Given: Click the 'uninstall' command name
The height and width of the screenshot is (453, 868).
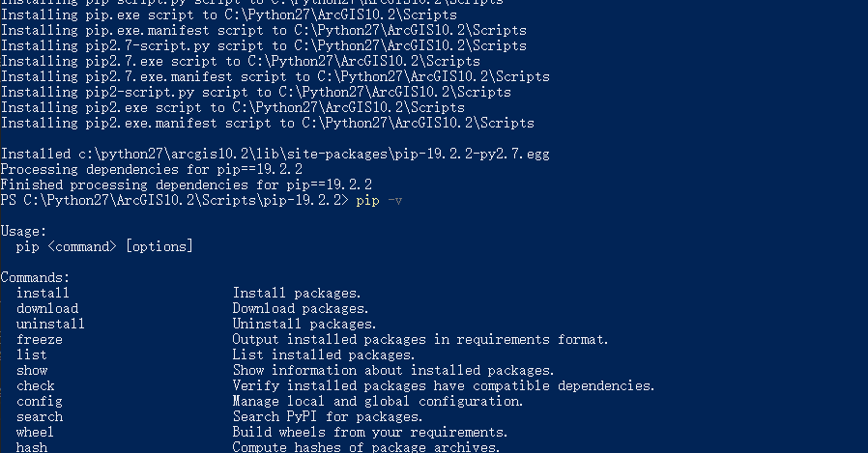Looking at the screenshot, I should (x=50, y=324).
